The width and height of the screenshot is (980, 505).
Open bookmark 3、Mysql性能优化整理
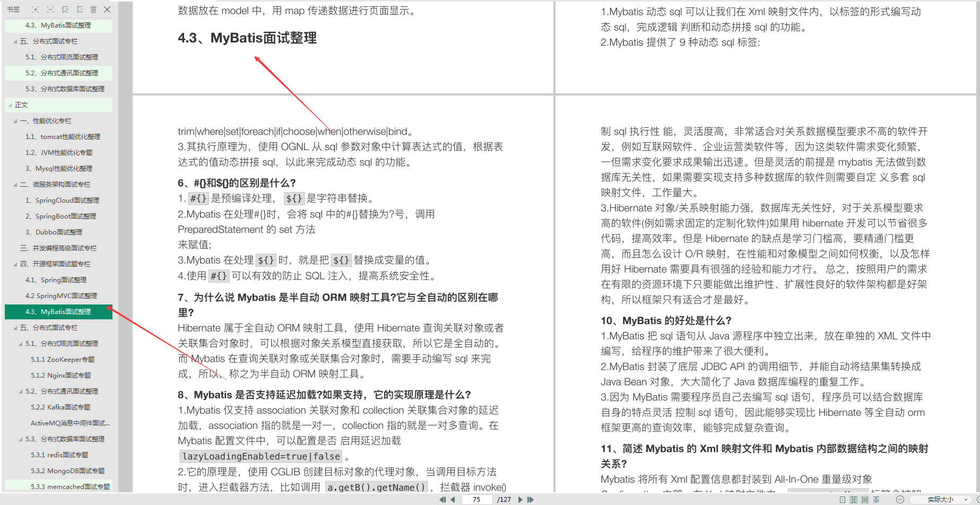pyautogui.click(x=59, y=168)
